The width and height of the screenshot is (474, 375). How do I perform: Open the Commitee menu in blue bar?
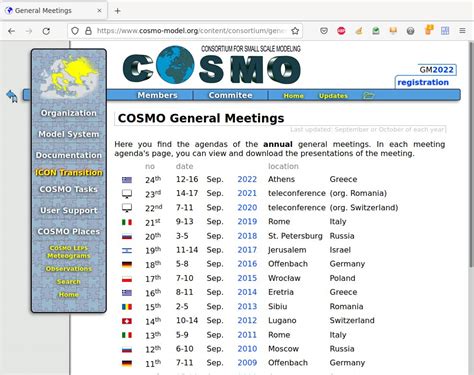[x=230, y=95]
